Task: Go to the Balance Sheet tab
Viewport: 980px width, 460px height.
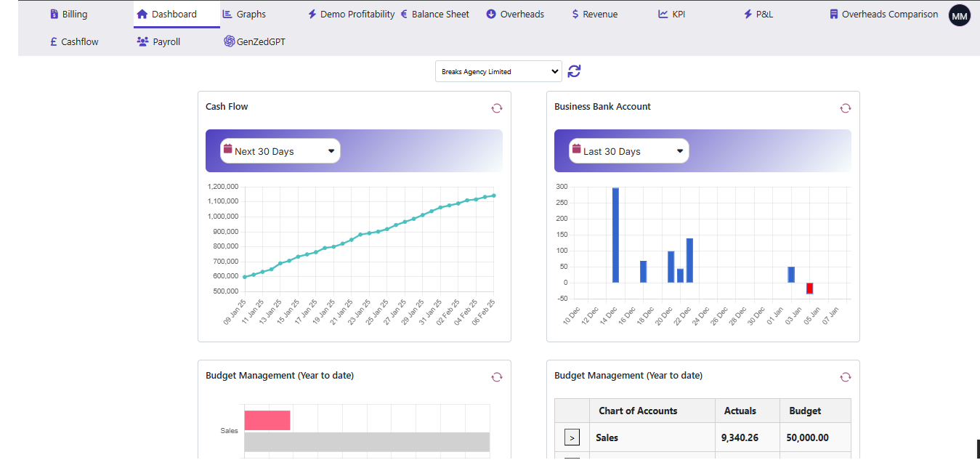Action: 434,15
